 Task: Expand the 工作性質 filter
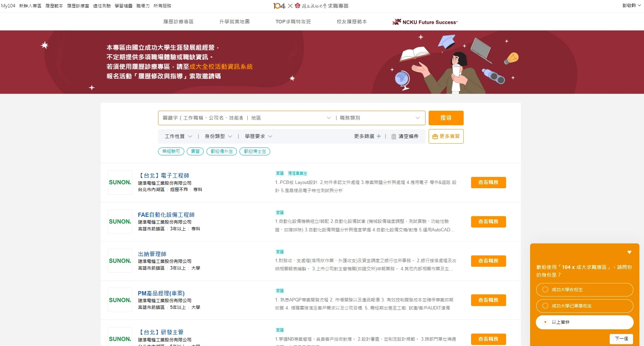178,136
